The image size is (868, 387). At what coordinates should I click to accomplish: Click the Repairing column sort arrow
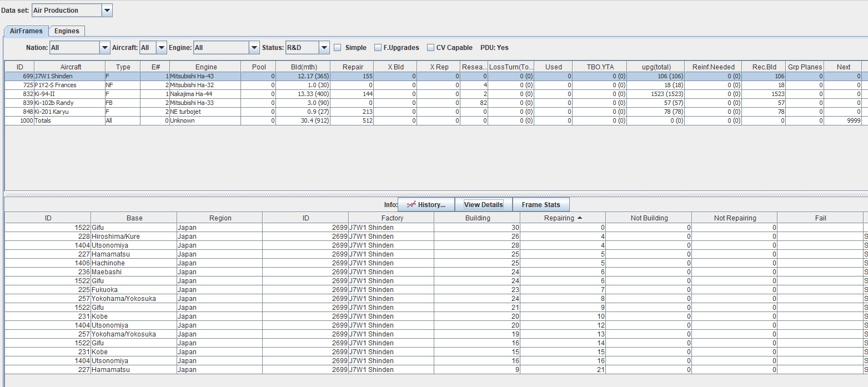pos(580,218)
